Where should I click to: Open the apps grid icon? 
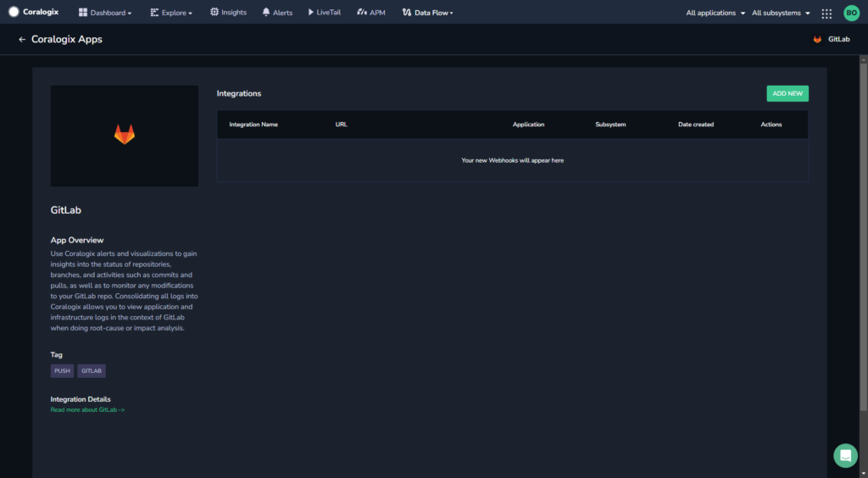[826, 14]
